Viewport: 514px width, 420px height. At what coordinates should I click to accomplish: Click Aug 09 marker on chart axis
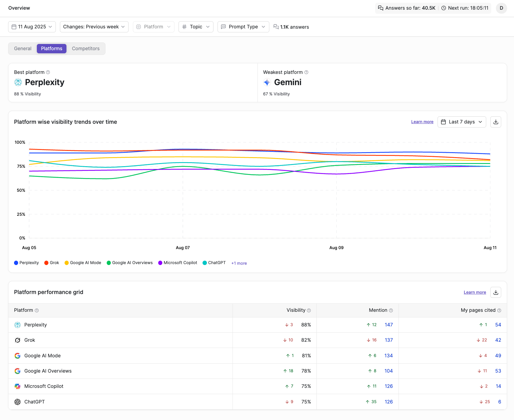(x=336, y=248)
